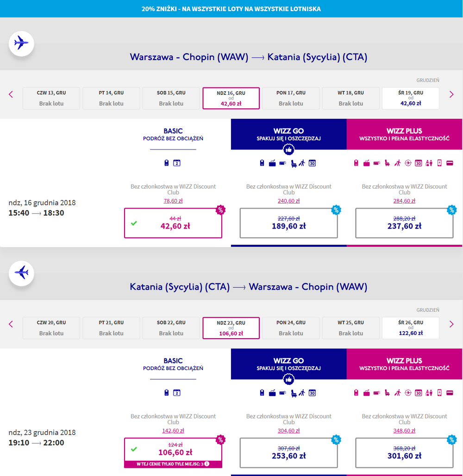Click the outbound WIZZ GO 30-day calendar icon
This screenshot has height=476, width=463.
point(313,163)
